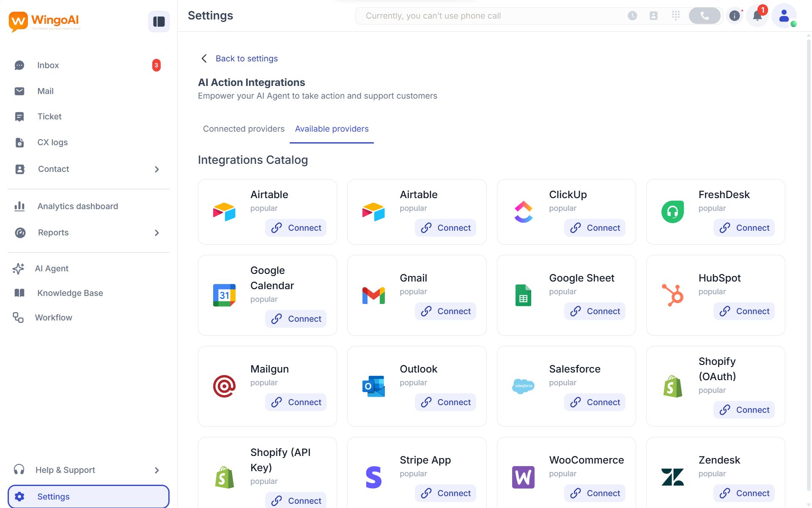Viewport: 812px width, 508px height.
Task: Go back using the left chevron arrow
Action: point(204,58)
